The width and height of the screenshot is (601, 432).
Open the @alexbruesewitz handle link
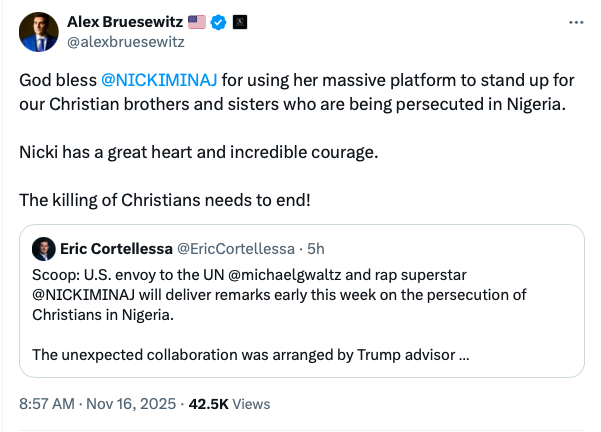pyautogui.click(x=125, y=42)
